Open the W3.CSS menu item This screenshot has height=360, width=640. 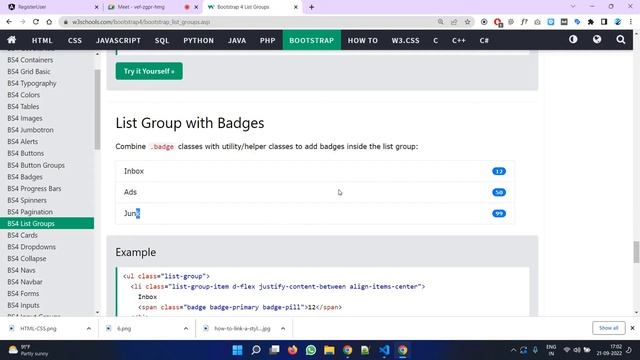coord(405,40)
